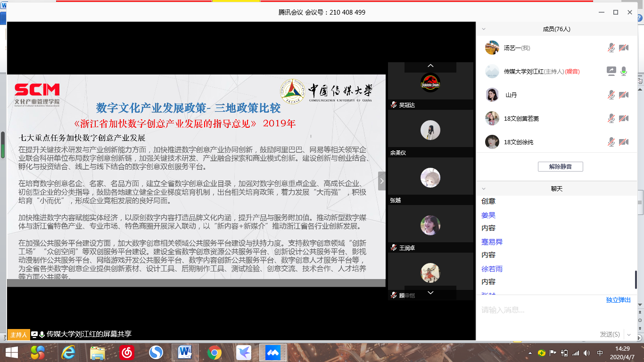Click the host's screen-share icon in member list
Viewport: 644px width, 362px height.
[611, 71]
